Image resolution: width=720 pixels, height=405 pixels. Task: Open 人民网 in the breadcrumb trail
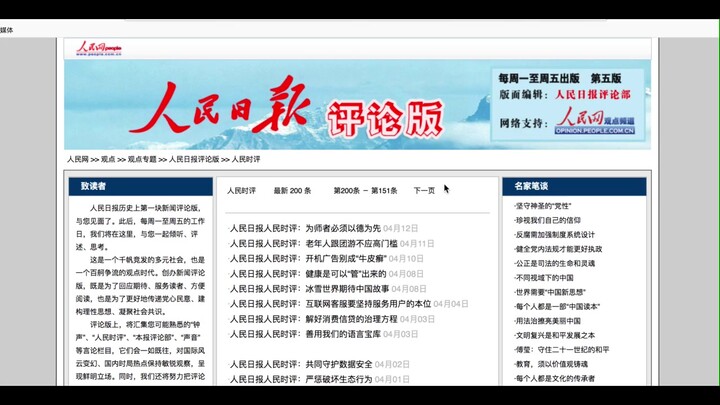(78, 159)
